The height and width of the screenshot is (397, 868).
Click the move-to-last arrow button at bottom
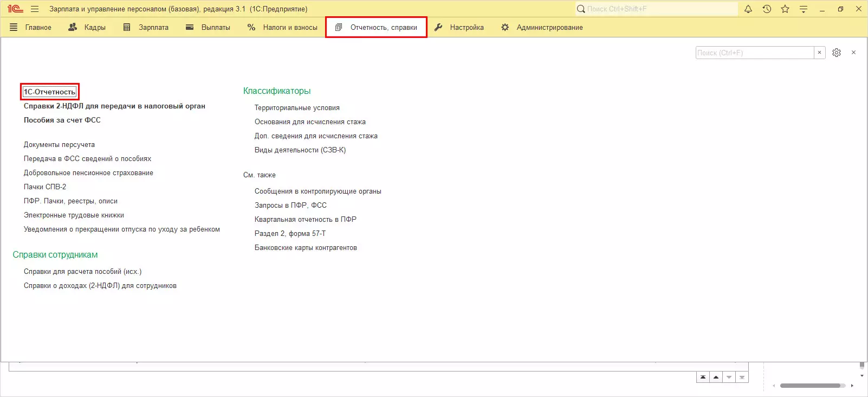[x=742, y=377]
